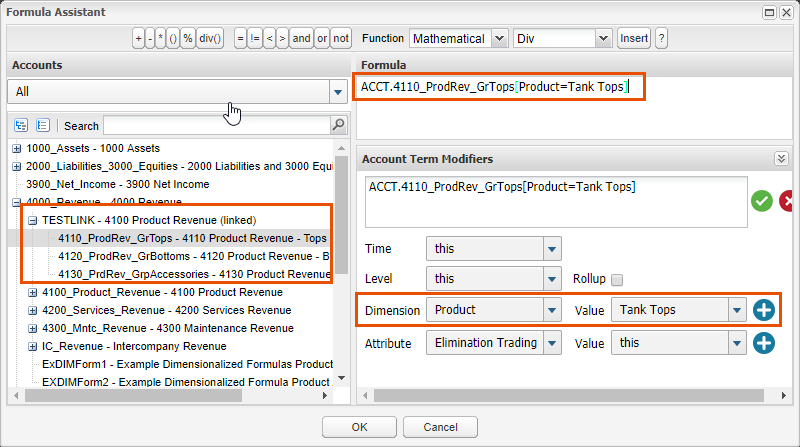This screenshot has width=800, height=447.
Task: Click the OK button
Action: [359, 427]
